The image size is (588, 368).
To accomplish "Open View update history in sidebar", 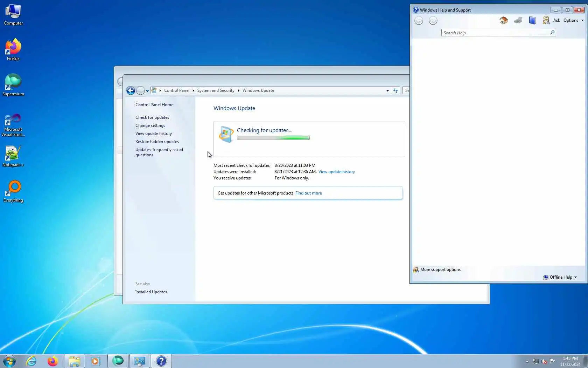I will tap(154, 134).
